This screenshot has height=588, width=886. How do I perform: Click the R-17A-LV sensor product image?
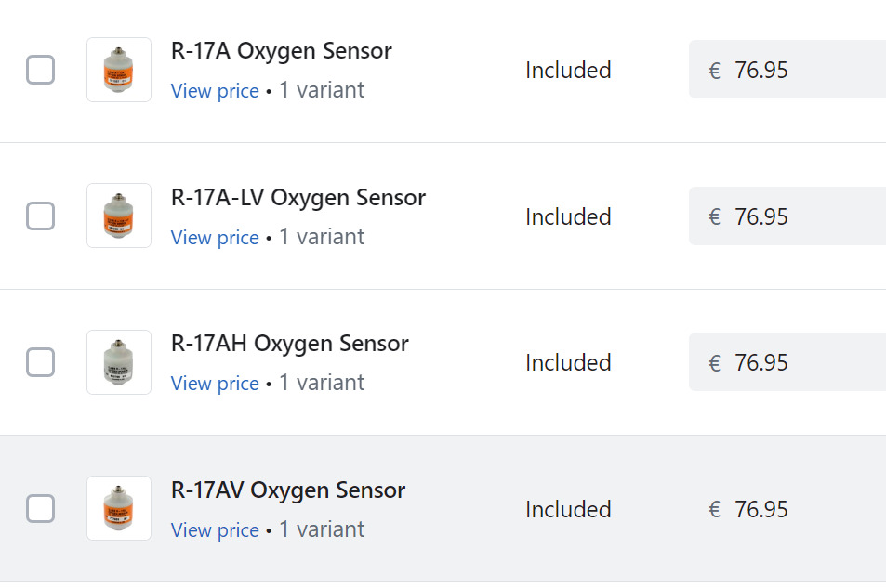(x=119, y=216)
